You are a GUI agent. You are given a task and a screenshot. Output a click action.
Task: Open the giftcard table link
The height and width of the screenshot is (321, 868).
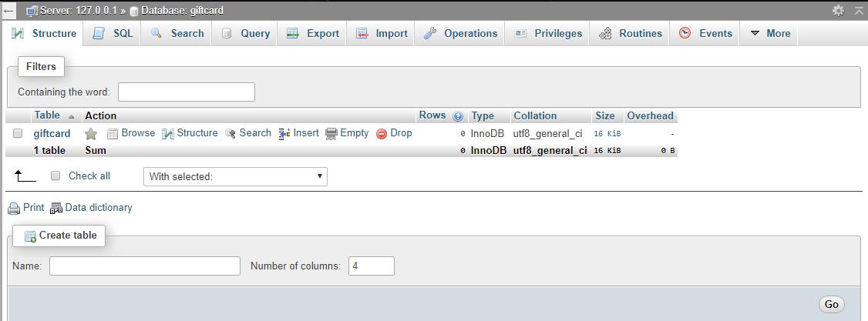coord(52,133)
